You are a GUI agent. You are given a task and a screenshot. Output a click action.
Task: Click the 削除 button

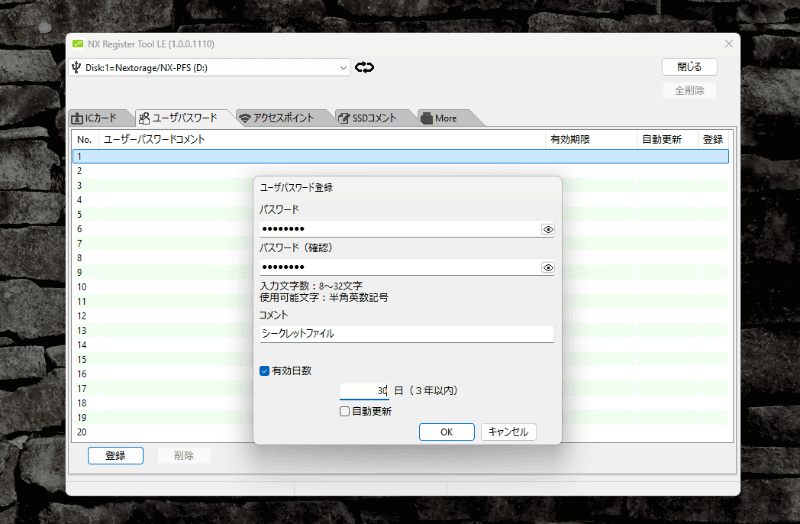pyautogui.click(x=184, y=456)
